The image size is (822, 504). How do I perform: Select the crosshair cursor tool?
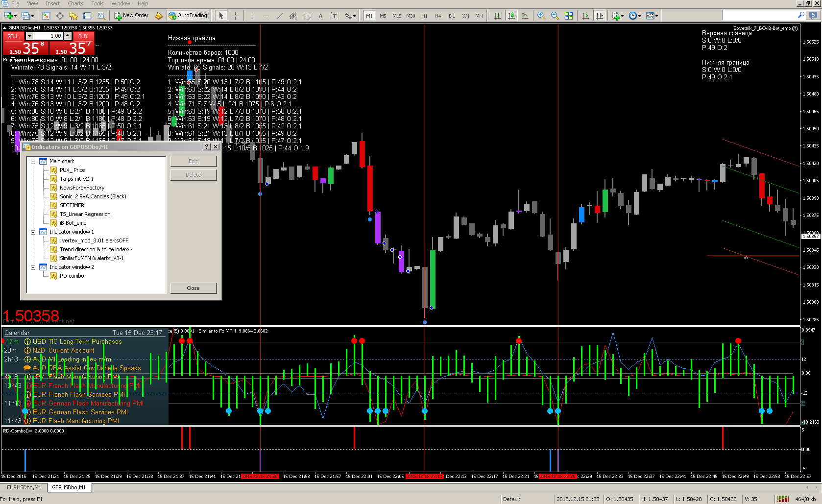click(x=236, y=16)
